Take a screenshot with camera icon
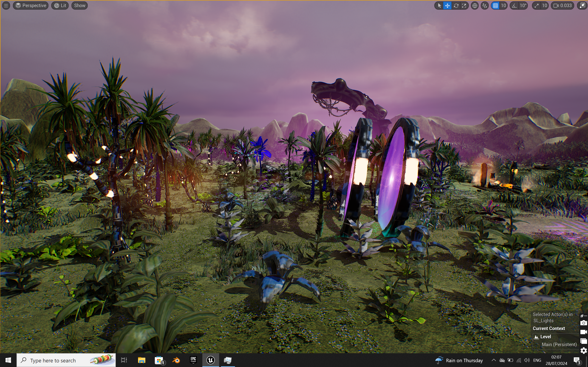The height and width of the screenshot is (367, 588). coord(583,323)
